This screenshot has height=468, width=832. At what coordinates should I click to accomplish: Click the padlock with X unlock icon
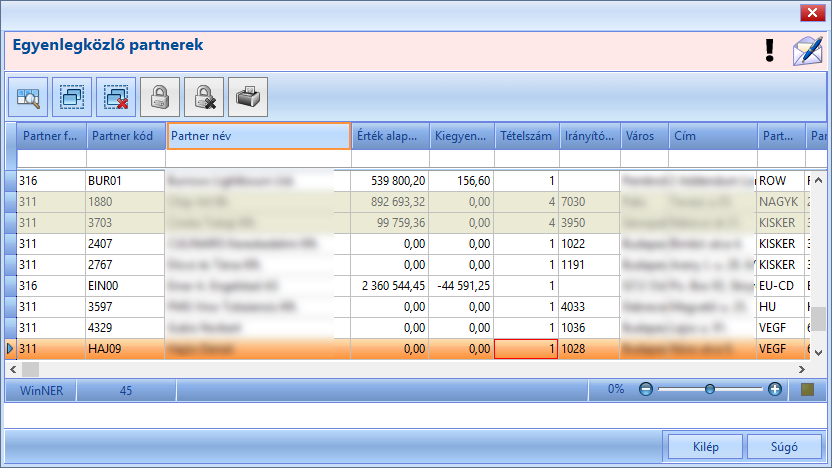tap(204, 97)
